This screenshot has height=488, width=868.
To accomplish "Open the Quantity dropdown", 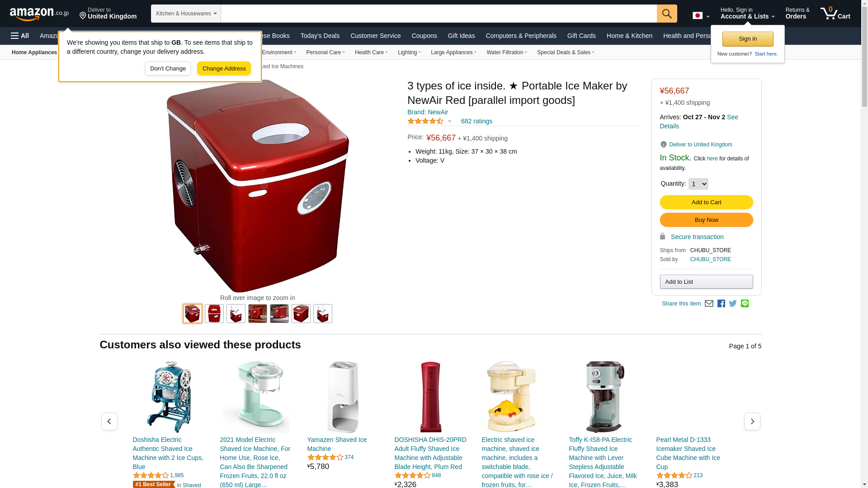I will tap(698, 184).
